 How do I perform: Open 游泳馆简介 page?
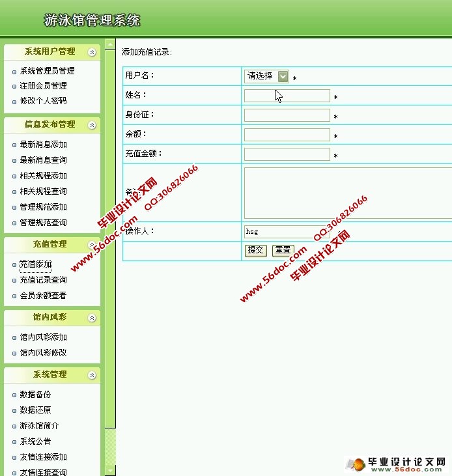[39, 426]
